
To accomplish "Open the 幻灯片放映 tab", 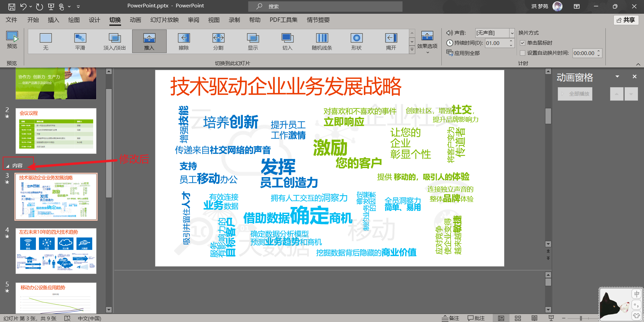I will (164, 20).
